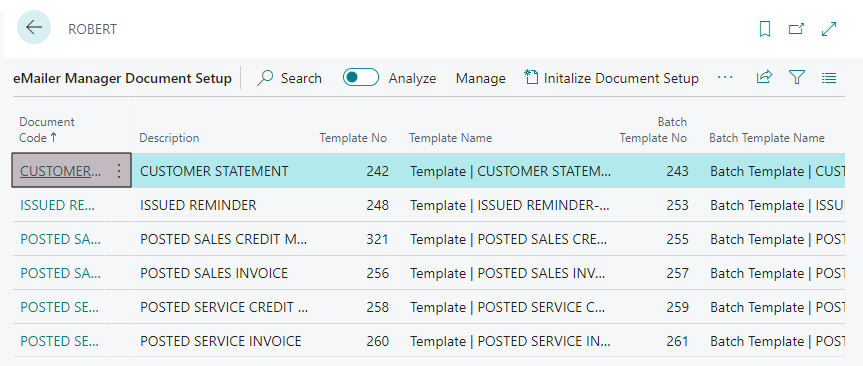Open the filter pane funnel icon
Viewport: 863px width, 366px height.
click(796, 78)
